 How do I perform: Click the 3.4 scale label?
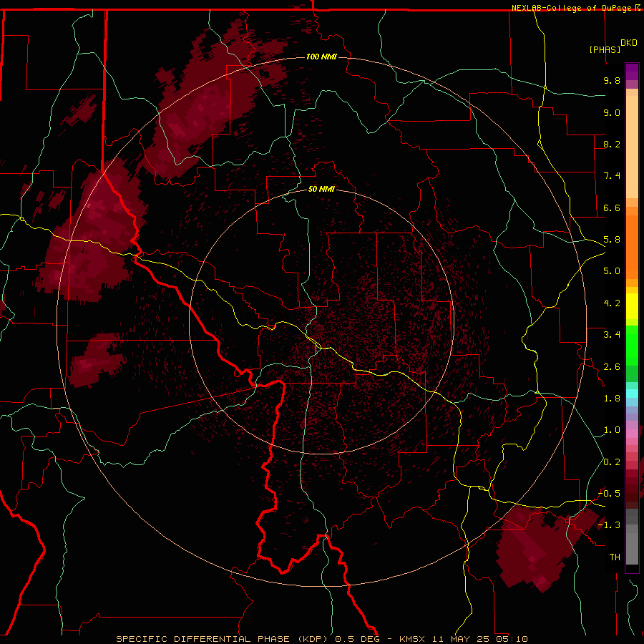(x=612, y=335)
